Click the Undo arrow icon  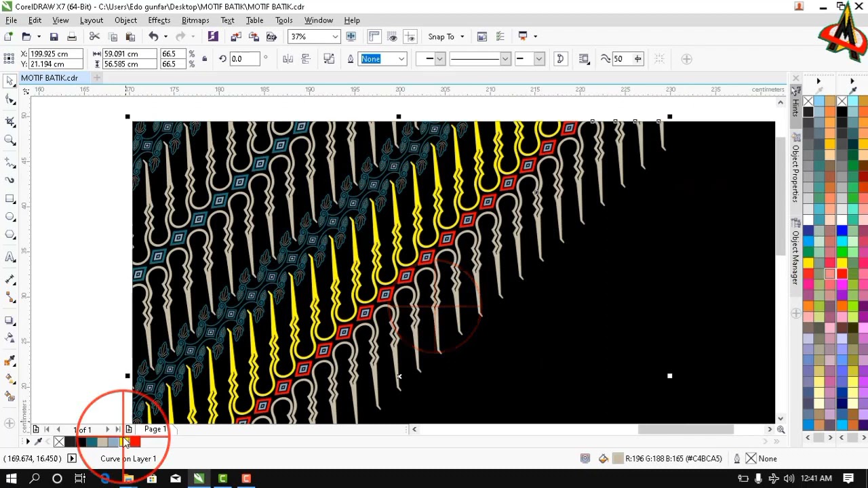(x=153, y=37)
